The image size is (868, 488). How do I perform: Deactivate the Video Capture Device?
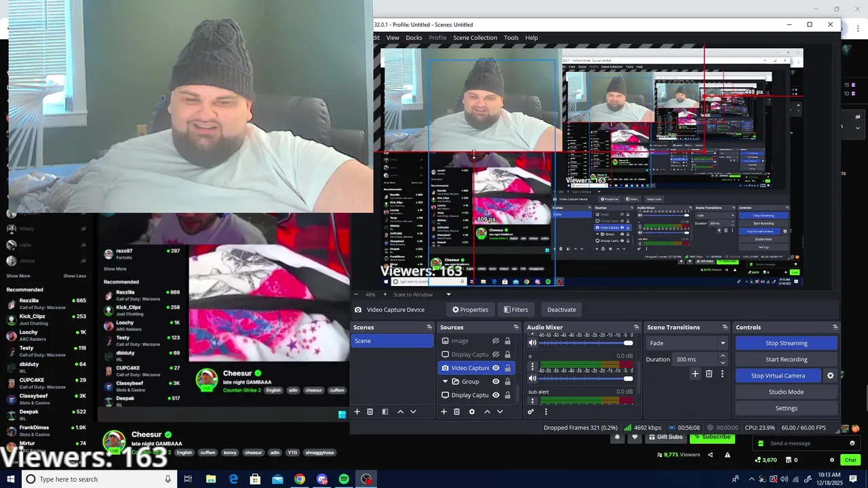(x=561, y=310)
